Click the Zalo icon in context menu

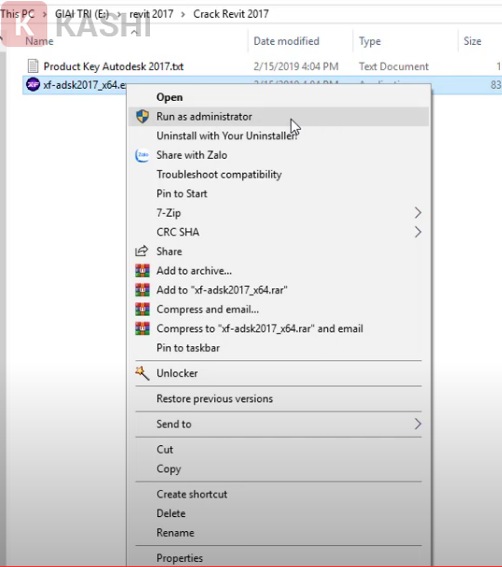pos(142,155)
